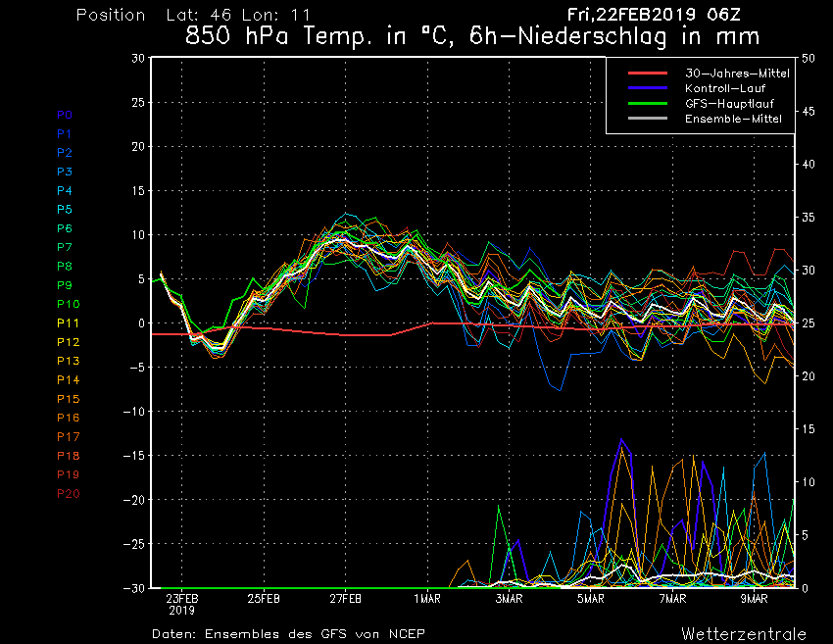Click the run time 'Fri,22FEB2019 06Z'
The image size is (833, 644).
(654, 15)
